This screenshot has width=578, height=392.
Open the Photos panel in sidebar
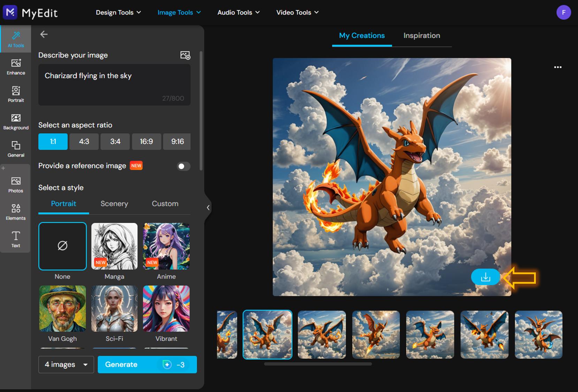point(16,185)
